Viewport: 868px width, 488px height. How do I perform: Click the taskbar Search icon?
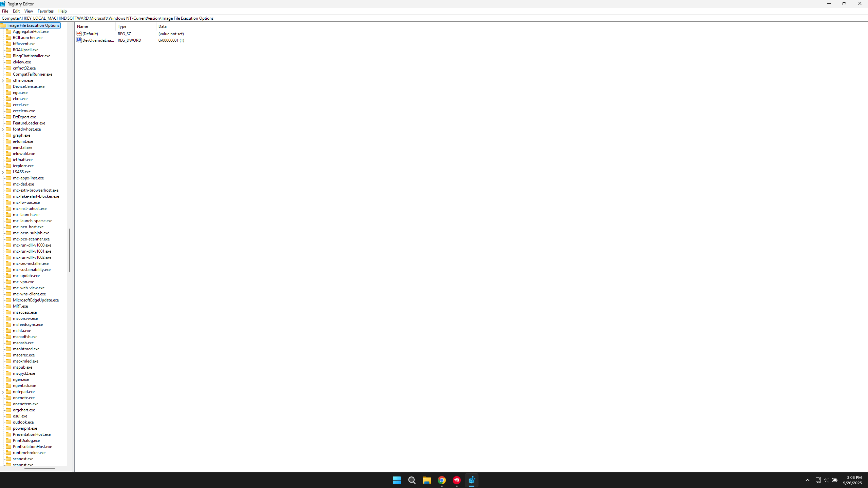tap(412, 480)
